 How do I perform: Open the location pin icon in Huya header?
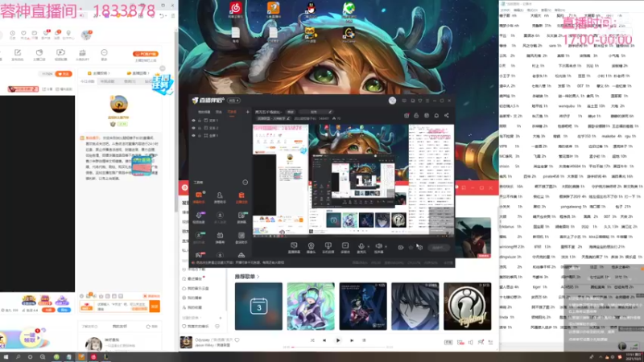68,35
